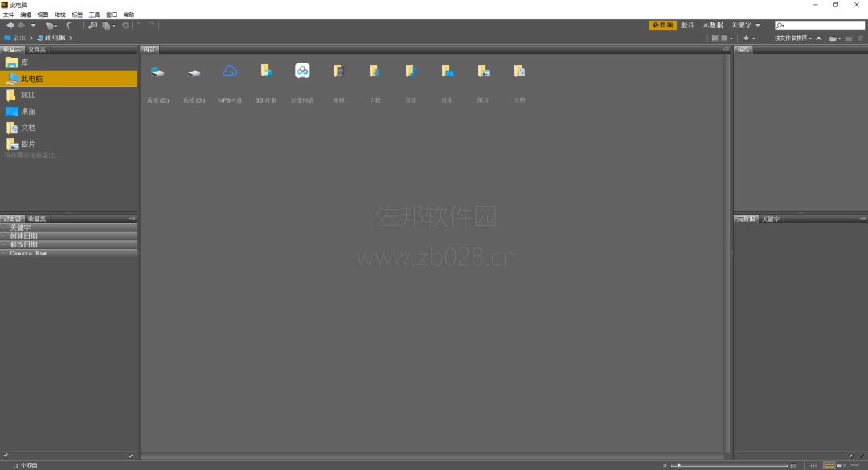Open the 按文件名排序 sort dropdown

pos(792,39)
